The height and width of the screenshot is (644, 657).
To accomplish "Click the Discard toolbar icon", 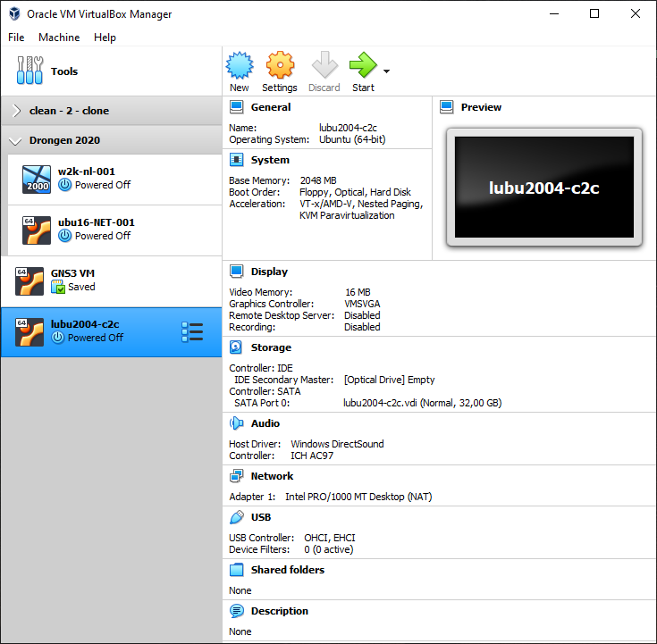I will (324, 66).
